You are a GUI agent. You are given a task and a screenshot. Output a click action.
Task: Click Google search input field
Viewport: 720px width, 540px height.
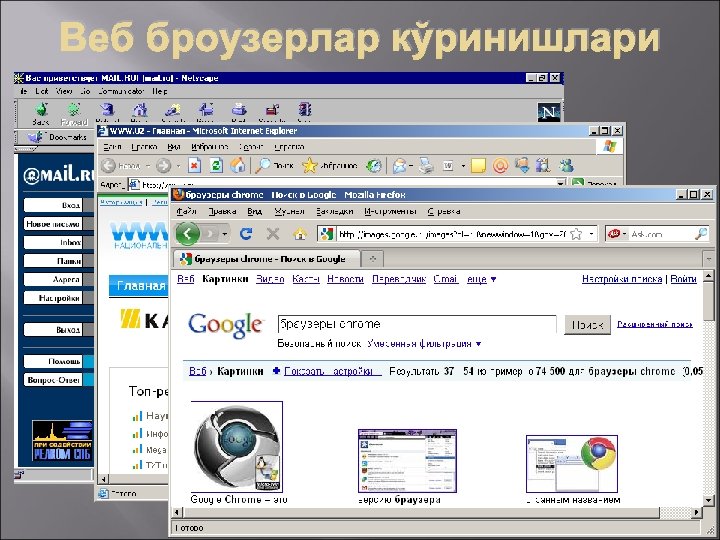point(417,324)
